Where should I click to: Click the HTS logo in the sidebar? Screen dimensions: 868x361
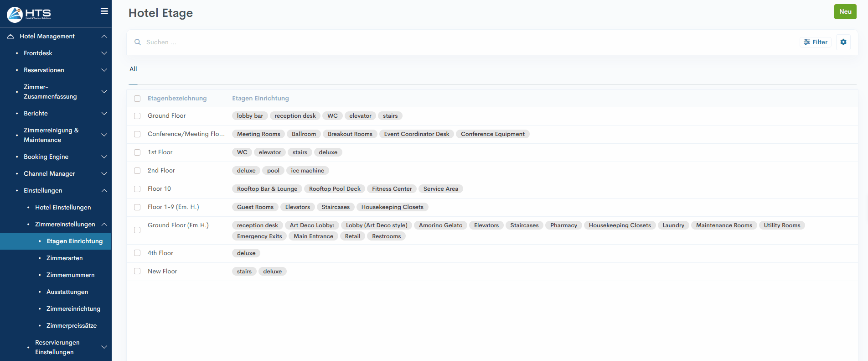coord(29,14)
